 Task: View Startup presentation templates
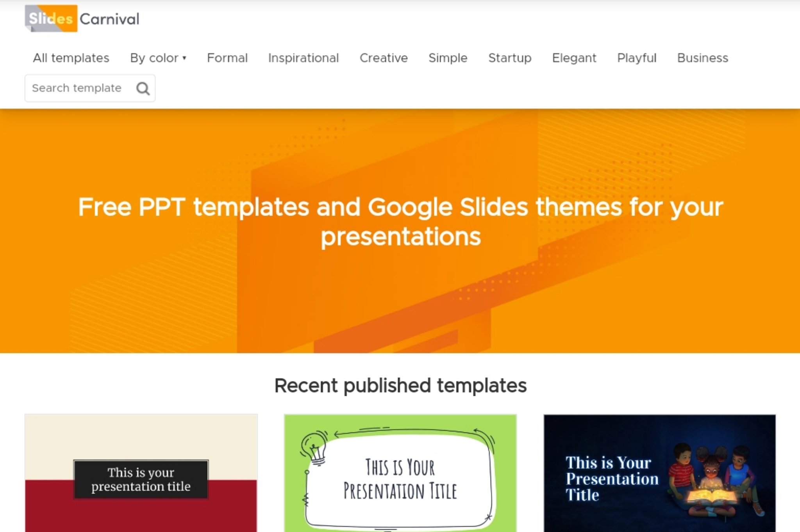pos(510,58)
